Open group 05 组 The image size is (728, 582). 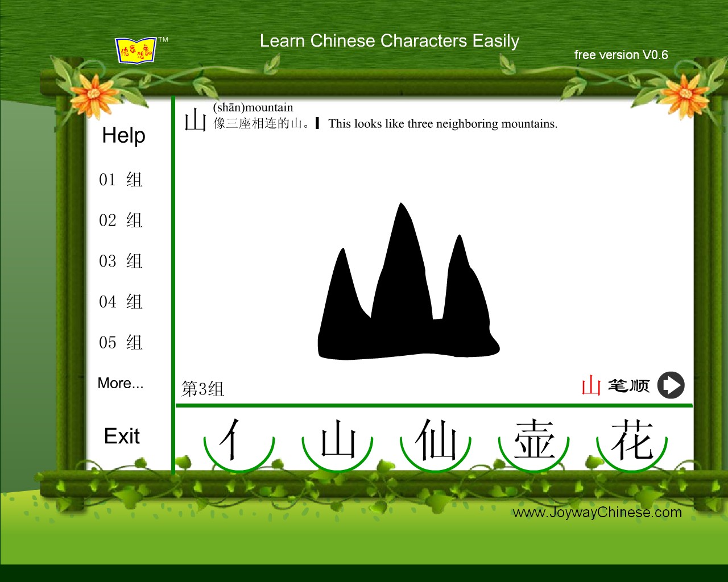click(121, 342)
